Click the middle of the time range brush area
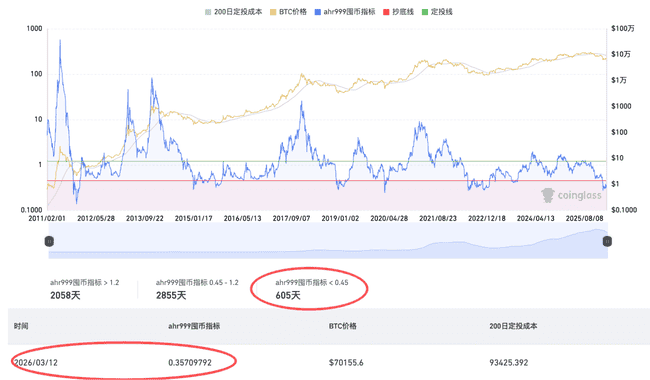This screenshot has height=380, width=650. pyautogui.click(x=328, y=241)
